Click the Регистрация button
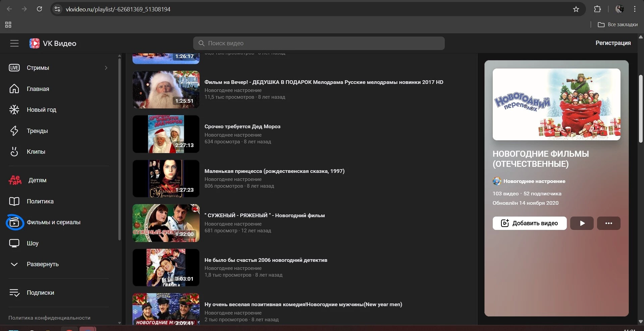This screenshot has width=644, height=331. [613, 43]
